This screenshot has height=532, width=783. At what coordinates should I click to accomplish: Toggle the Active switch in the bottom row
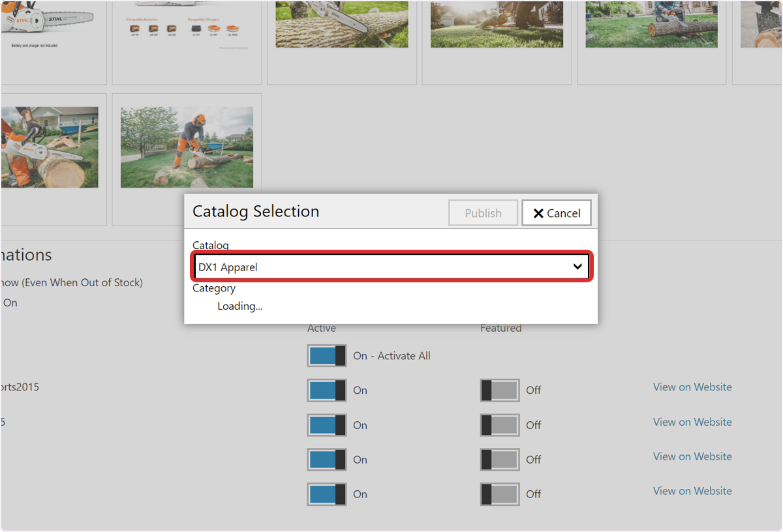(x=327, y=494)
